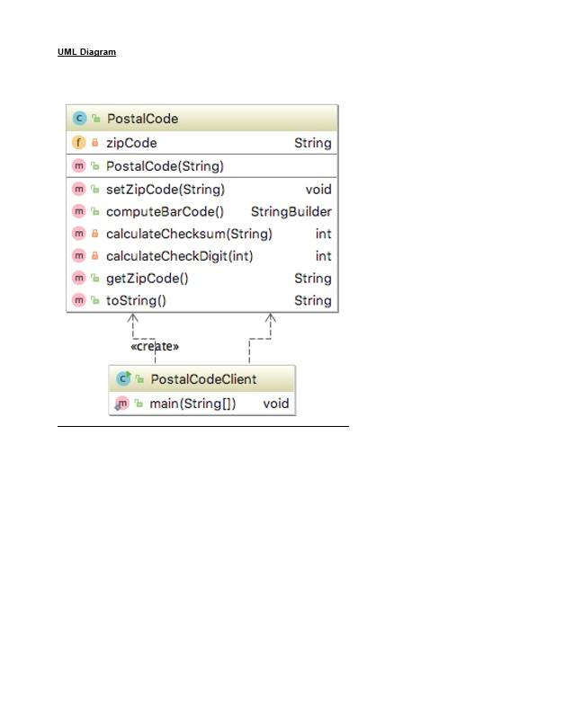The image size is (573, 728).
Task: Click the String return type of toString
Action: [x=313, y=301]
